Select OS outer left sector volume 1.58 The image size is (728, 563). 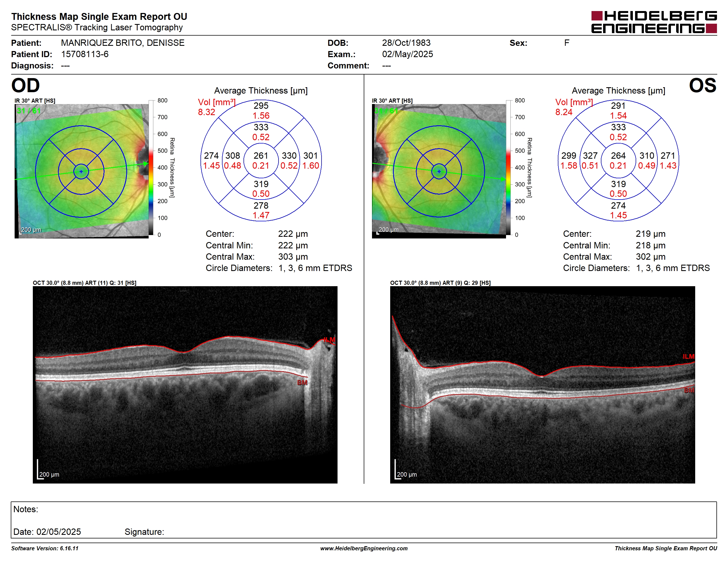568,165
